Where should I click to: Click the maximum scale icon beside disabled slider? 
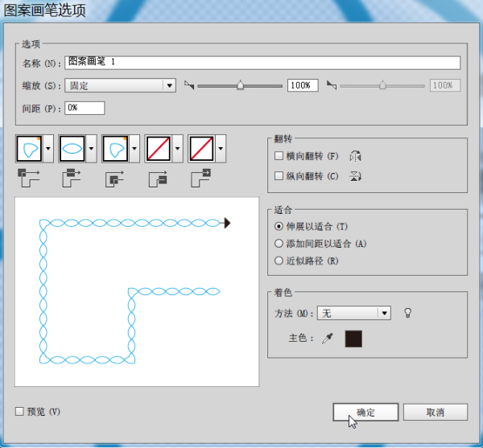[332, 85]
